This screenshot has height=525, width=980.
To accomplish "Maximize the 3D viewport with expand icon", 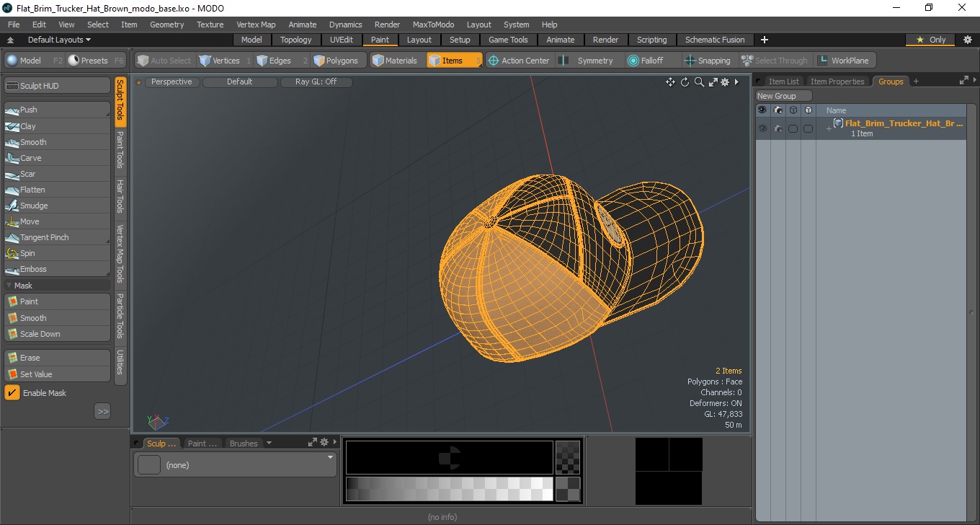I will 713,82.
